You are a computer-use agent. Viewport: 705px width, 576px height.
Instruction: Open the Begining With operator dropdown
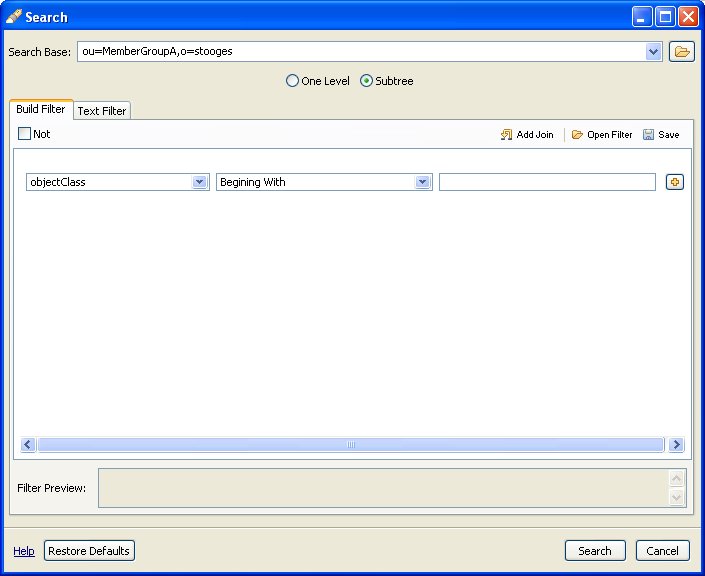pyautogui.click(x=423, y=182)
